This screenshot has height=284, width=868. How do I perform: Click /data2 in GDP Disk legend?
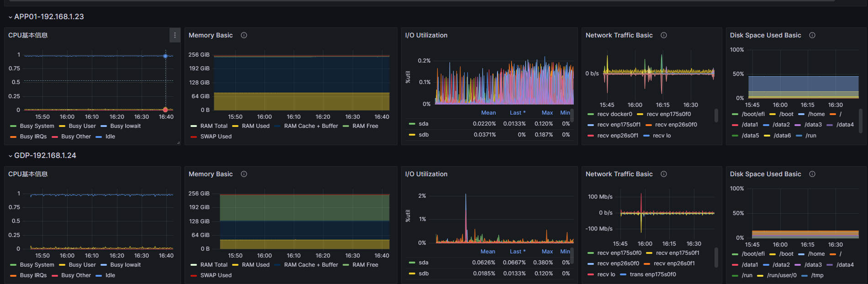point(781,265)
